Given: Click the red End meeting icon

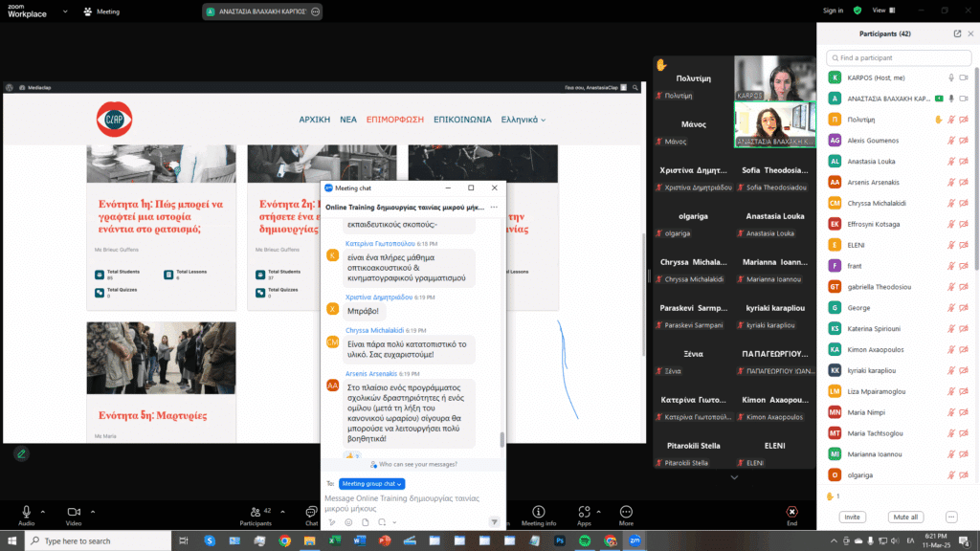Looking at the screenshot, I should click(x=791, y=512).
